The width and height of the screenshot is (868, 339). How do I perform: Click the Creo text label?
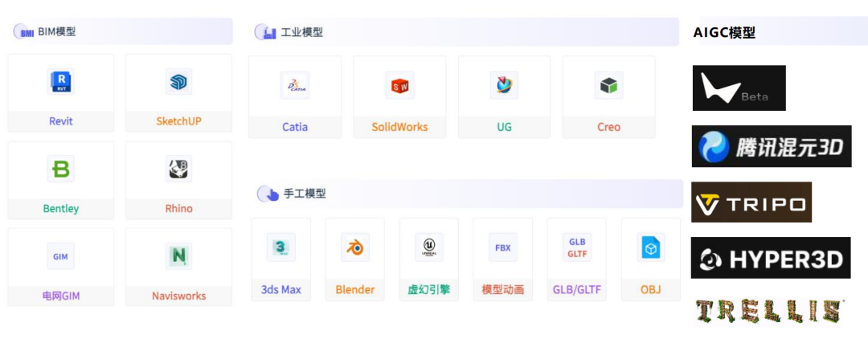pos(609,127)
